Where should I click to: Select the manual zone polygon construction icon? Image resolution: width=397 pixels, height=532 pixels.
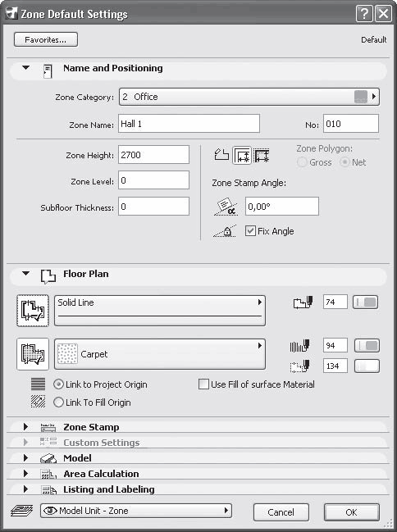pos(221,155)
